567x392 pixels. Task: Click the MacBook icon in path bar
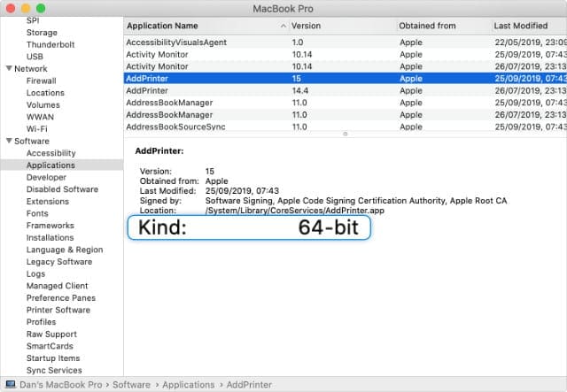click(x=9, y=385)
